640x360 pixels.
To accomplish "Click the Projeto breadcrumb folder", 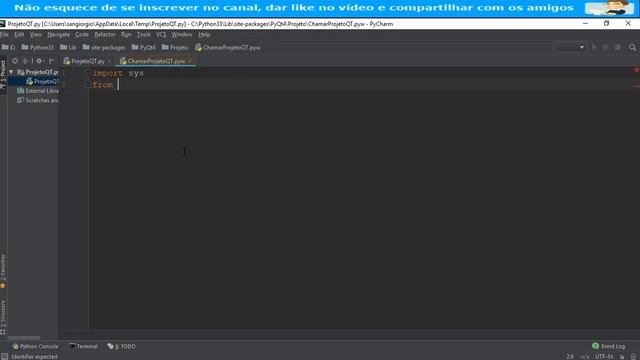I will [x=175, y=47].
